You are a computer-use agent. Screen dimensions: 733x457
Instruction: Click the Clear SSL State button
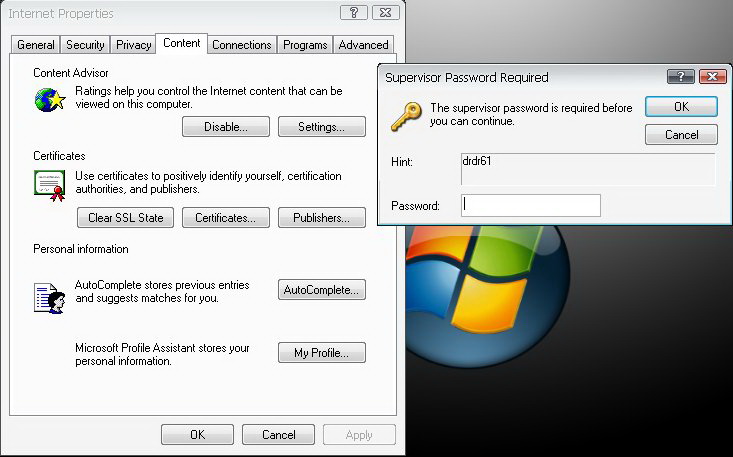(x=125, y=218)
